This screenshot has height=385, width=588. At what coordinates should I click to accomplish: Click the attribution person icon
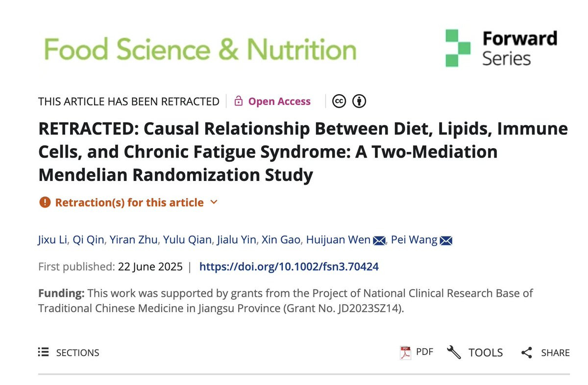pyautogui.click(x=360, y=101)
